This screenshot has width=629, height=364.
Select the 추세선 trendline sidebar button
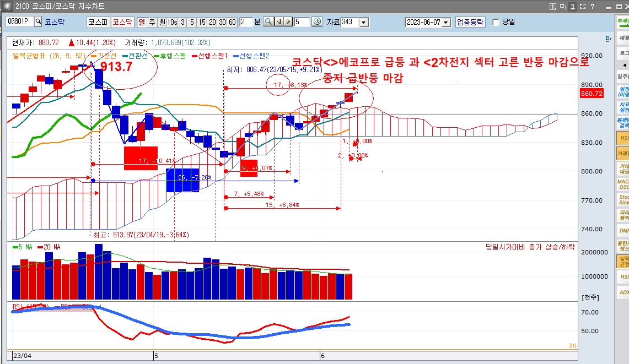coord(623,22)
